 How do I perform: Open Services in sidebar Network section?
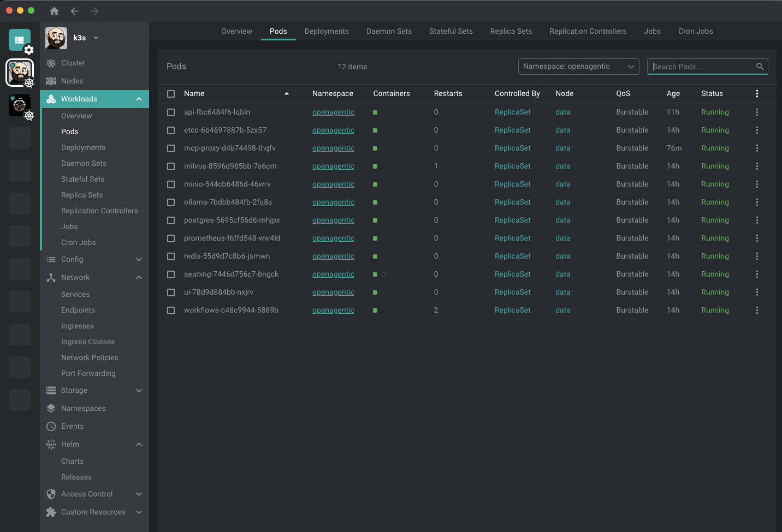[75, 294]
